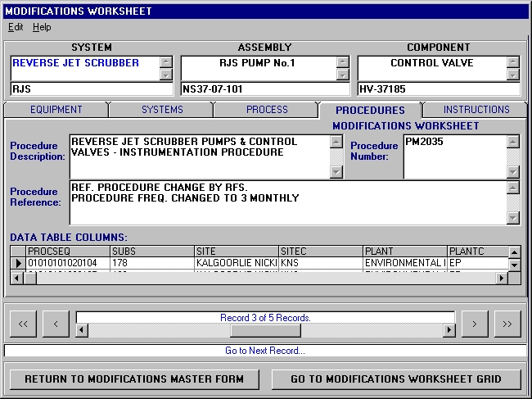Click the RJS system code field
This screenshot has height=399, width=532.
point(92,89)
